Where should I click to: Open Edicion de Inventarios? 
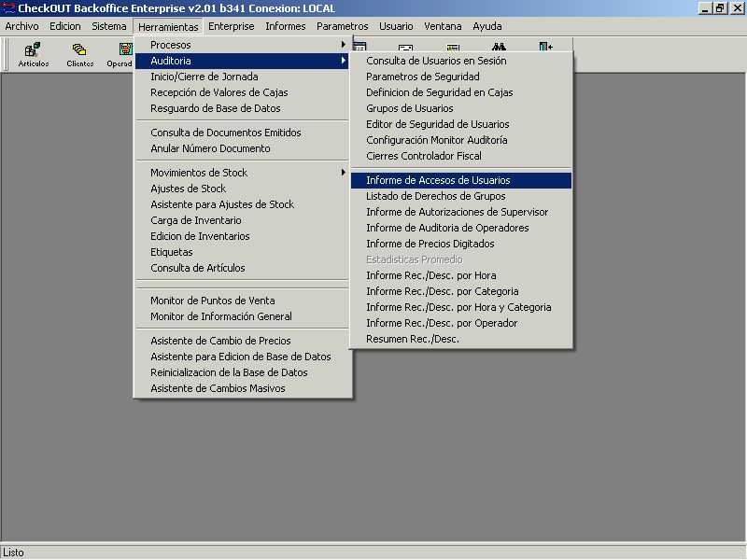tap(243, 236)
